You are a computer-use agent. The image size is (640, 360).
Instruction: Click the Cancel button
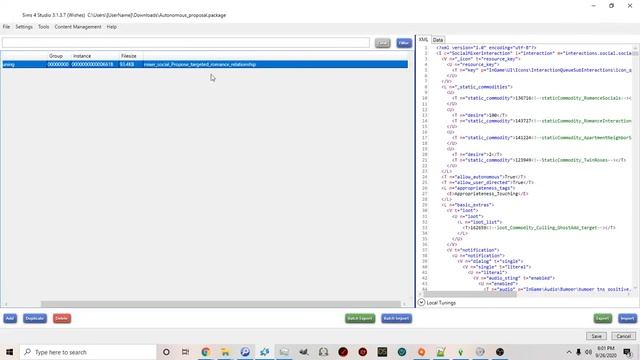[x=624, y=336]
